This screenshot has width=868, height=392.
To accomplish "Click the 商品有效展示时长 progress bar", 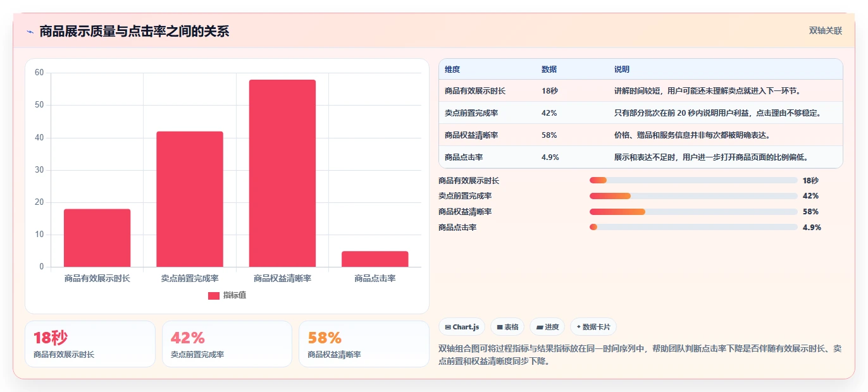I will 693,180.
